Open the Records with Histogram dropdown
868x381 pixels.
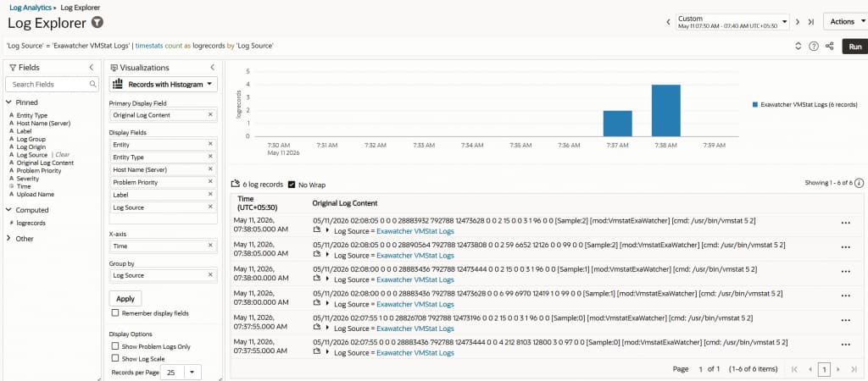[164, 84]
